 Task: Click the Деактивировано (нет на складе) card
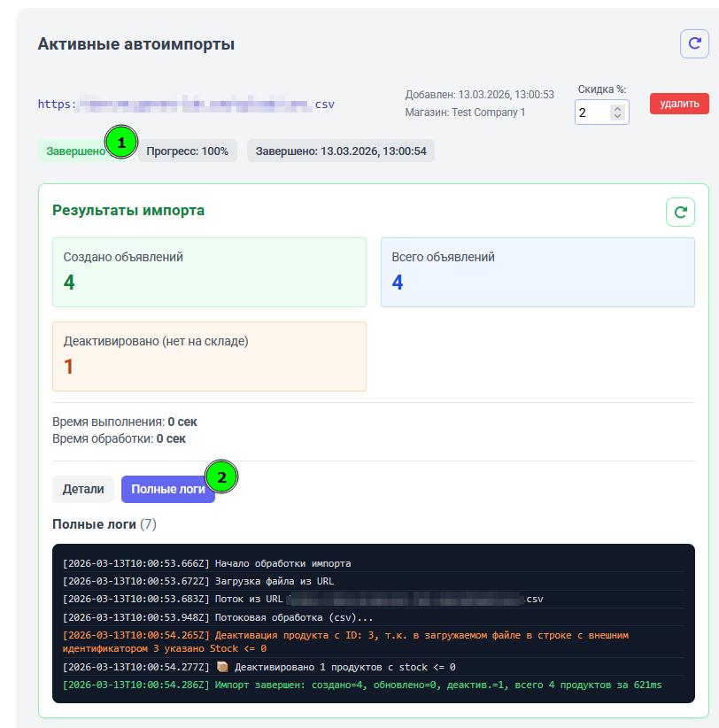point(209,356)
